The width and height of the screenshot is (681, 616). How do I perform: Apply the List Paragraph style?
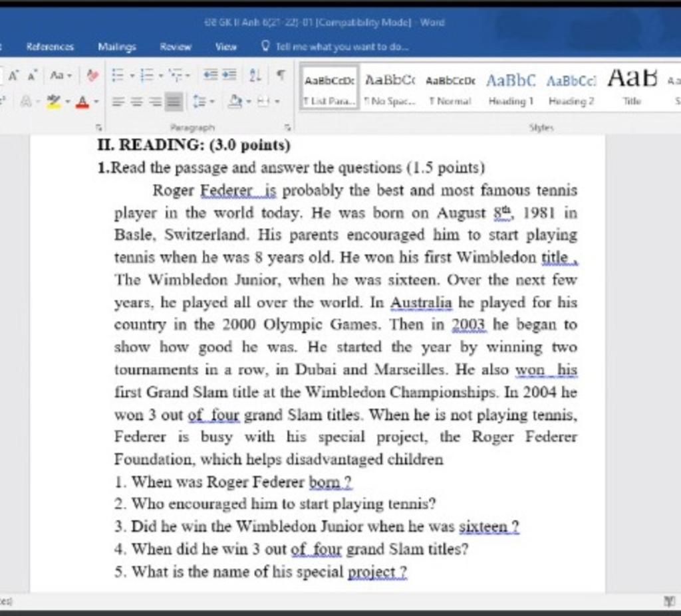click(x=329, y=88)
